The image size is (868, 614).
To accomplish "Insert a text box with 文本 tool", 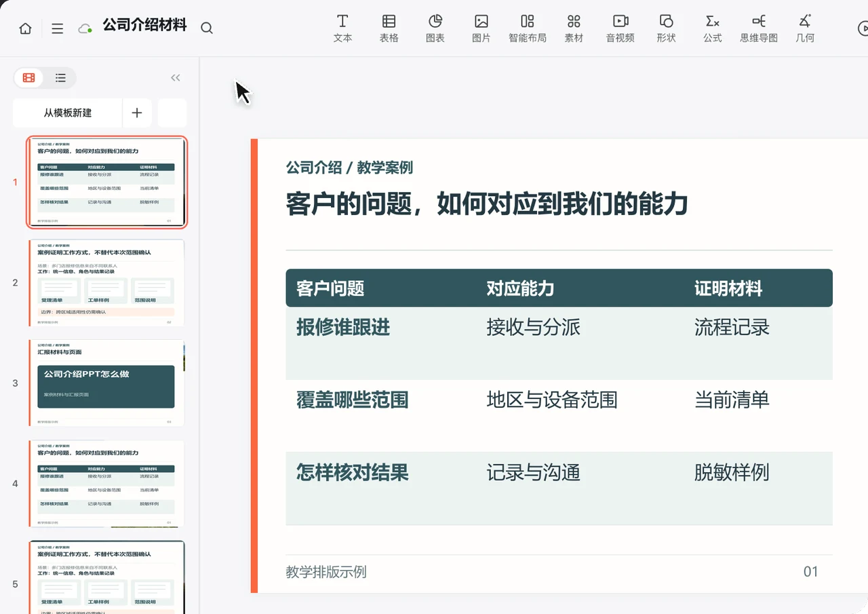I will coord(343,28).
